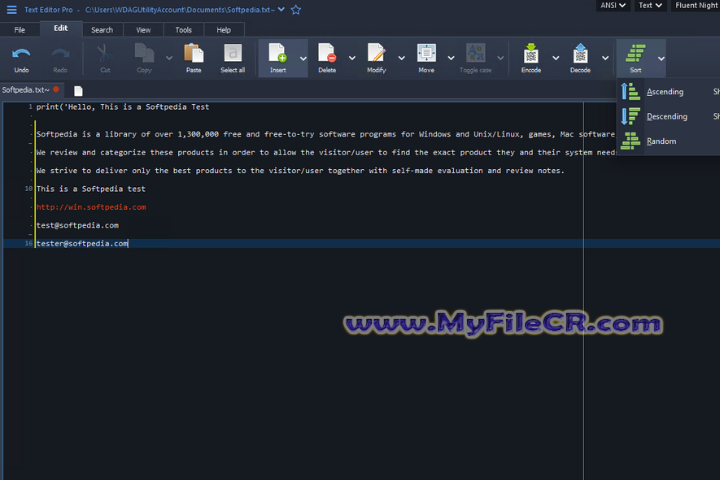Screen dimensions: 720x480
Task: Click the favorite star icon
Action: click(x=296, y=10)
